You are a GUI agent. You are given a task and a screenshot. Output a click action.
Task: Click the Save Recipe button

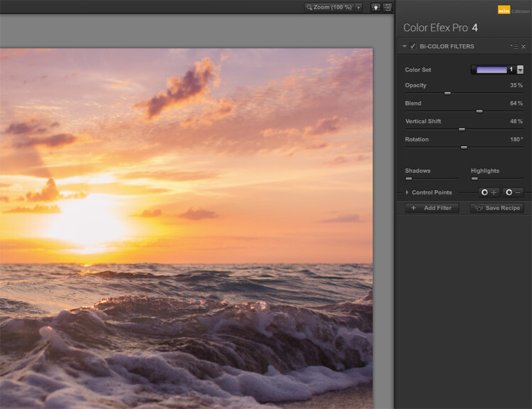[497, 208]
